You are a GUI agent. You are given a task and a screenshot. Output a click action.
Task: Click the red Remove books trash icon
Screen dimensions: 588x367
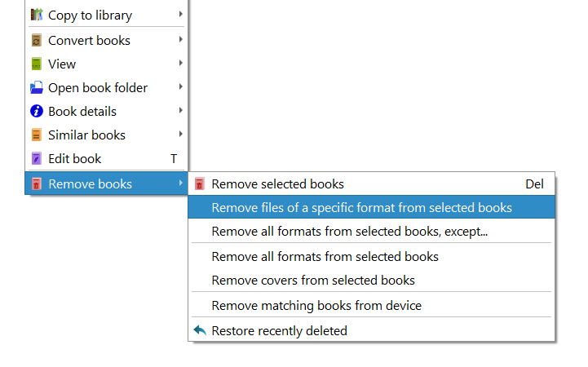pyautogui.click(x=37, y=183)
